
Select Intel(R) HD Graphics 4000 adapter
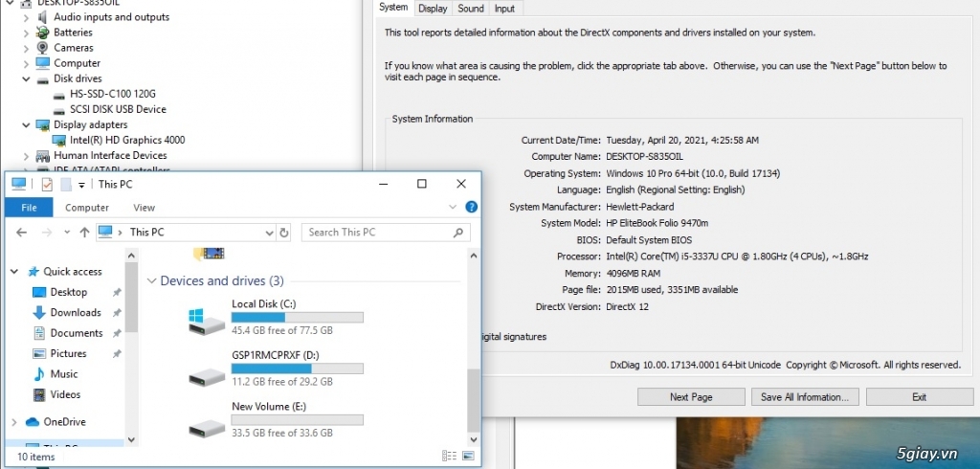pyautogui.click(x=127, y=140)
